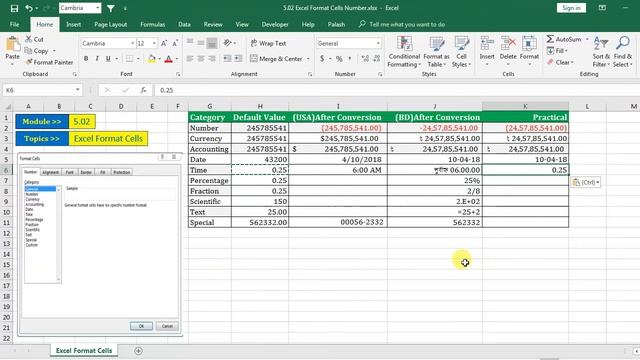Open the Format cells ribbon menu
This screenshot has width=640, height=360.
[529, 52]
